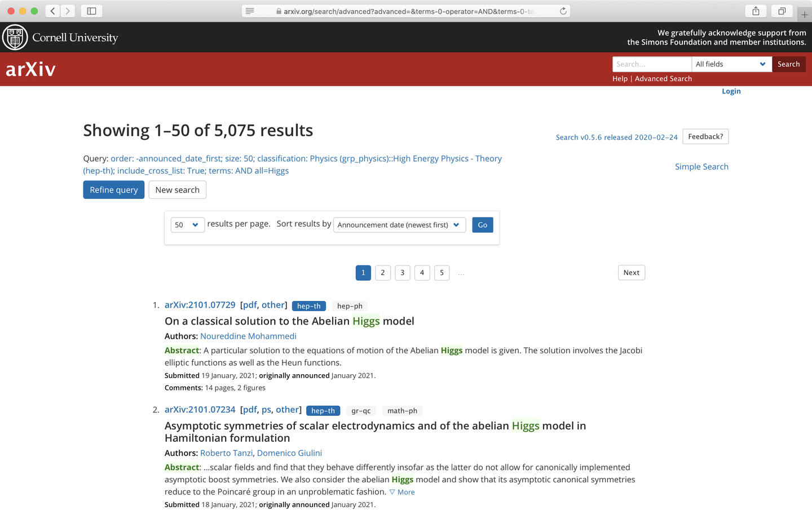Select pagination page 1
812x510 pixels.
pyautogui.click(x=363, y=273)
